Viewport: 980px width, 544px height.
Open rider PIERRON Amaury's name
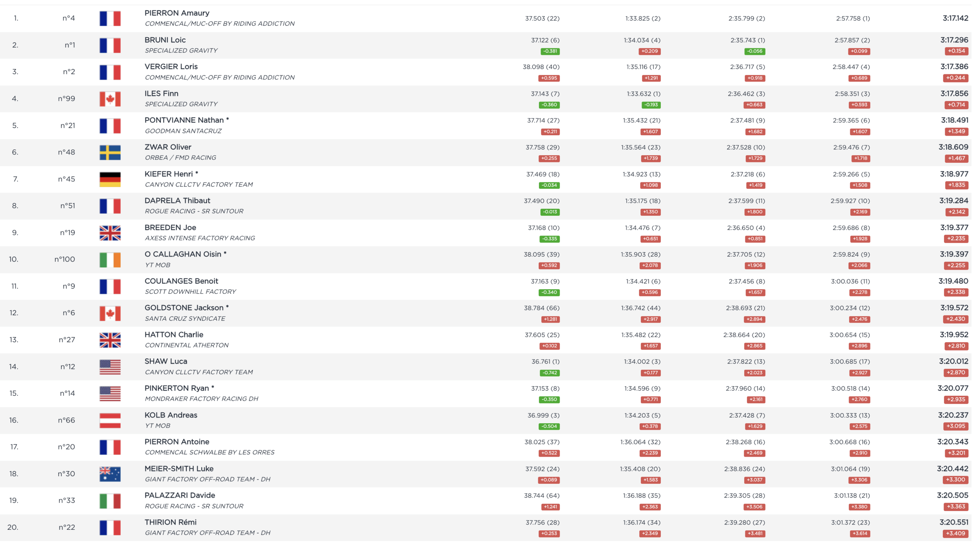(177, 13)
